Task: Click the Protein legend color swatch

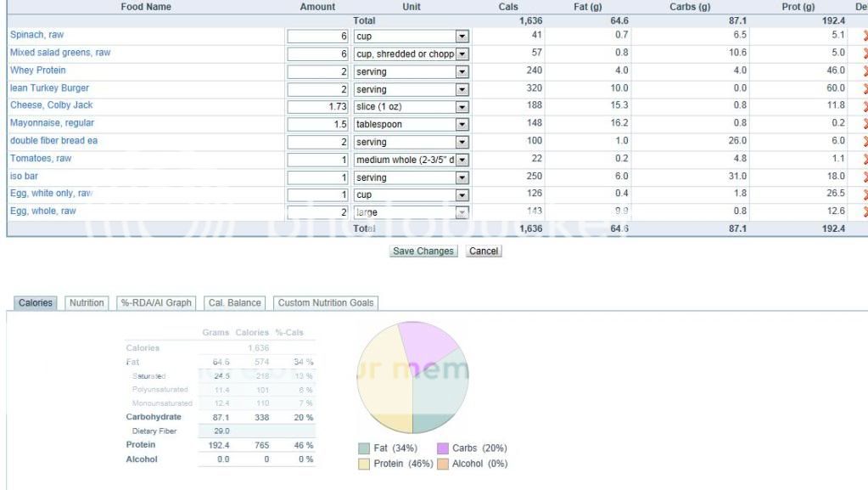Action: 363,464
